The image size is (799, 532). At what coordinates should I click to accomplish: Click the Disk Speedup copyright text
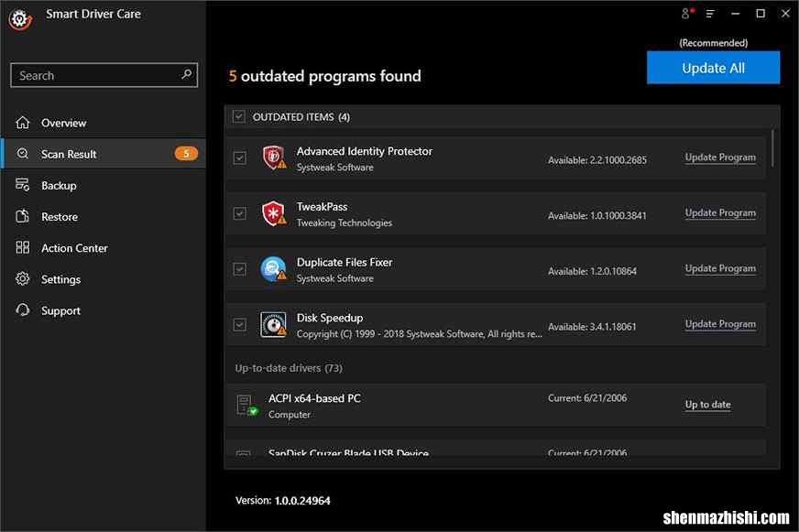pos(419,333)
